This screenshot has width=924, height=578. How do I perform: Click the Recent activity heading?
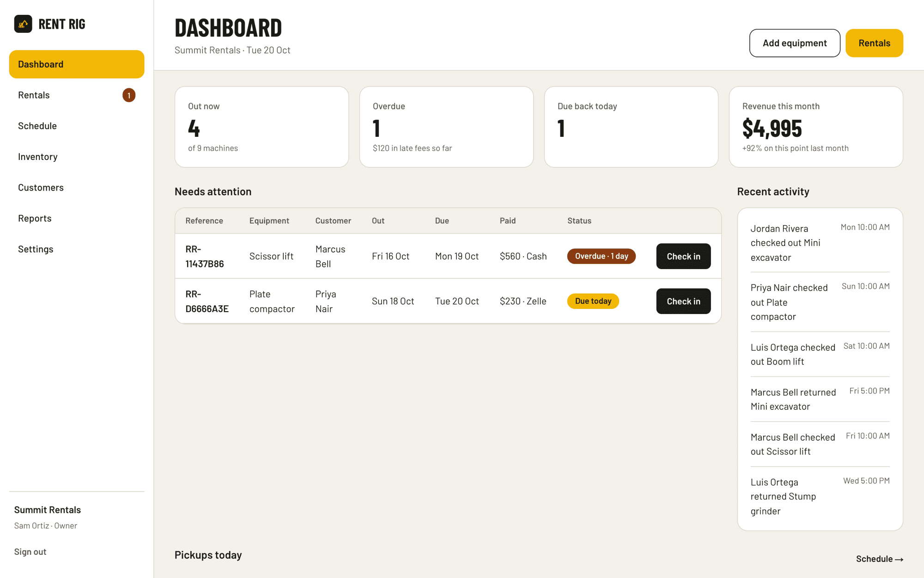[x=773, y=191]
